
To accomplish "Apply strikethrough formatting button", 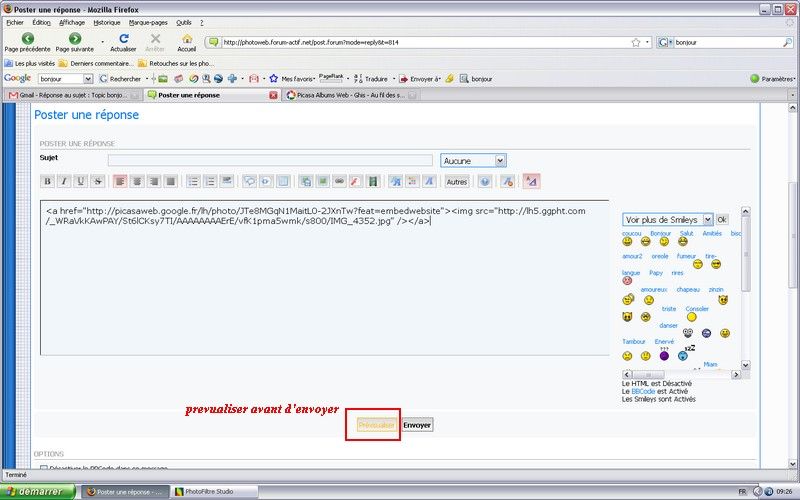I will coord(97,181).
